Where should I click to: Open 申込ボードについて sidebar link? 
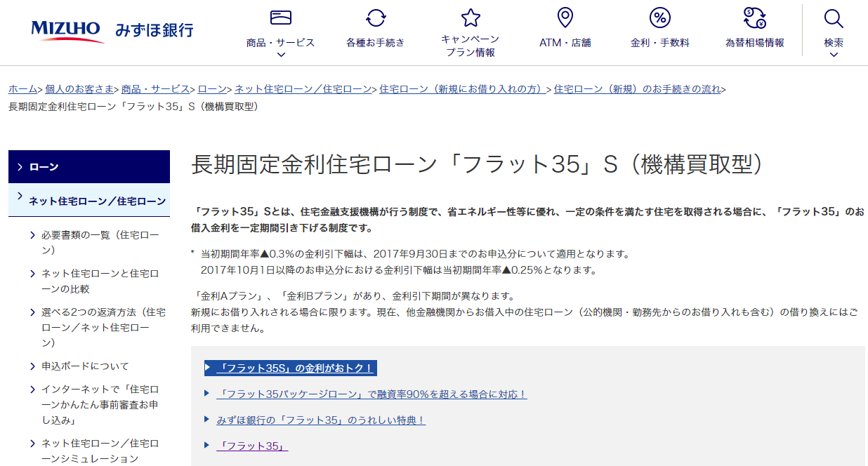click(85, 366)
